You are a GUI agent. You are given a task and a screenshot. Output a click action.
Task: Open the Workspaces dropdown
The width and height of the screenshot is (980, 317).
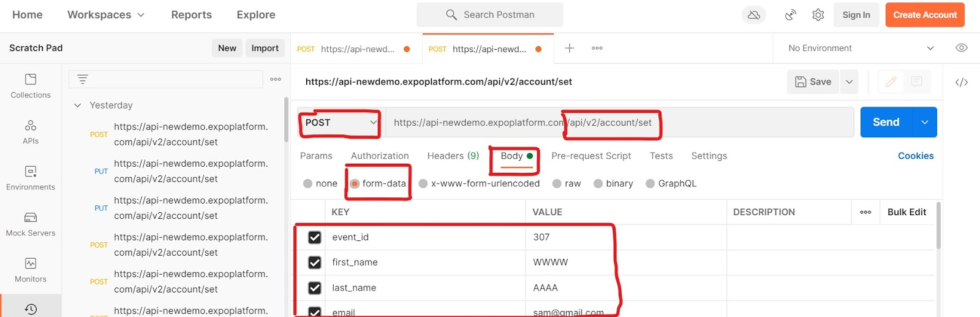tap(106, 15)
